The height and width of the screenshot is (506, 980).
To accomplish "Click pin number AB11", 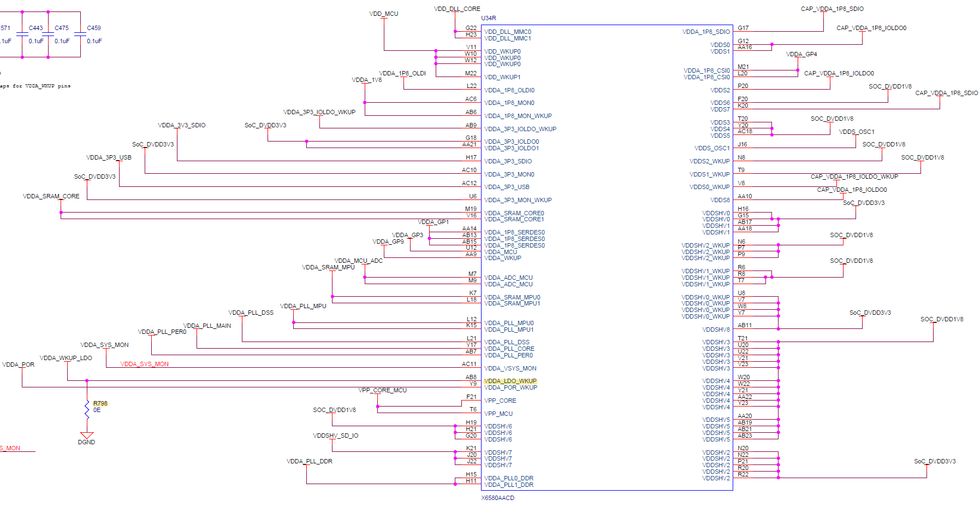I will (x=745, y=325).
